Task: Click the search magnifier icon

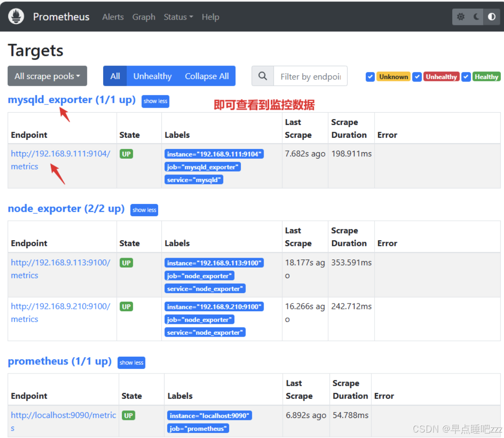Action: [263, 76]
